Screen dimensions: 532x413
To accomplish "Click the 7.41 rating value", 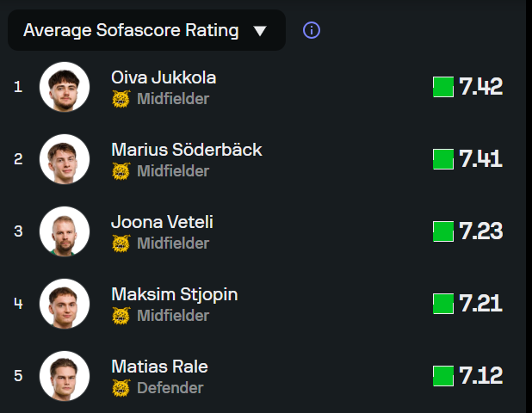I will click(x=480, y=159).
